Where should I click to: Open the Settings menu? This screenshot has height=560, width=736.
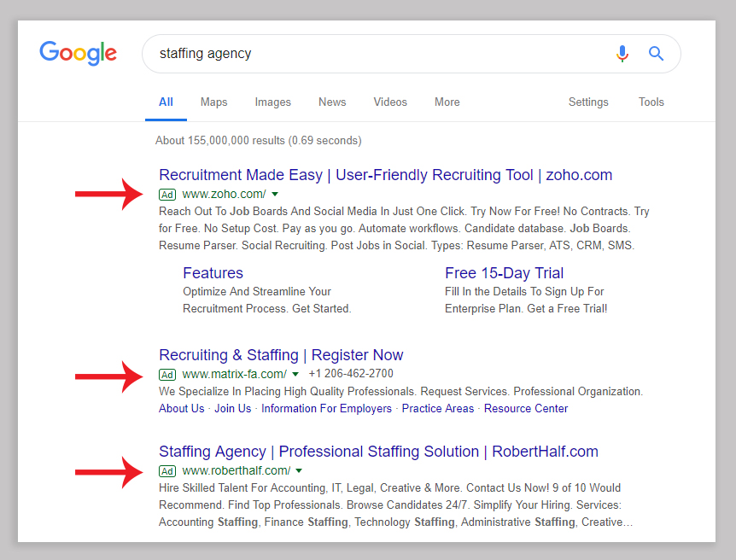point(588,102)
